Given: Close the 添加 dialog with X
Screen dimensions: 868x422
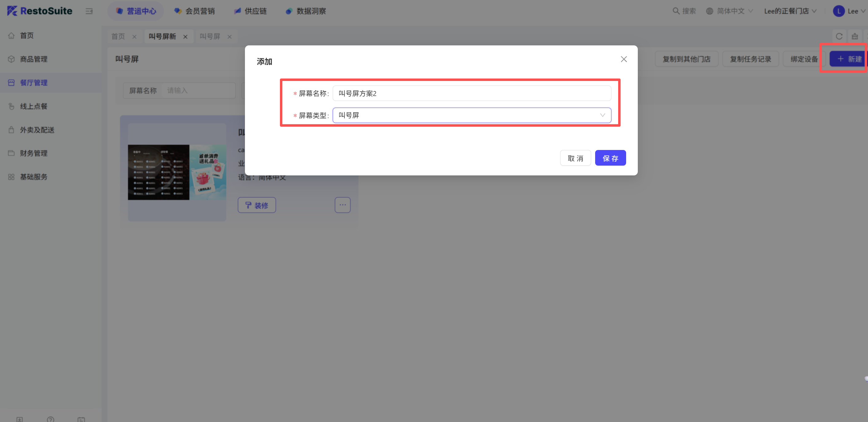Looking at the screenshot, I should point(624,59).
